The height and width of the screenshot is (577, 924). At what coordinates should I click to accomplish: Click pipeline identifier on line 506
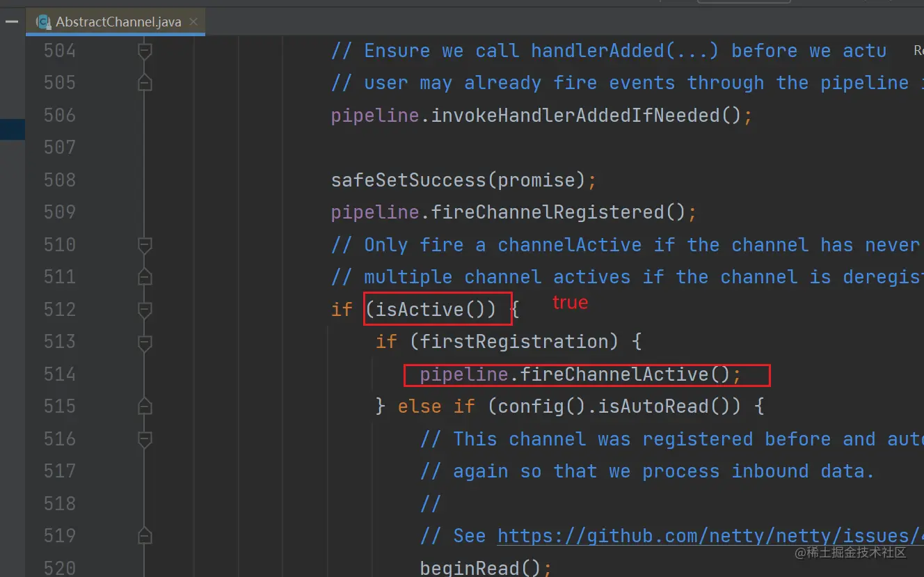point(376,116)
